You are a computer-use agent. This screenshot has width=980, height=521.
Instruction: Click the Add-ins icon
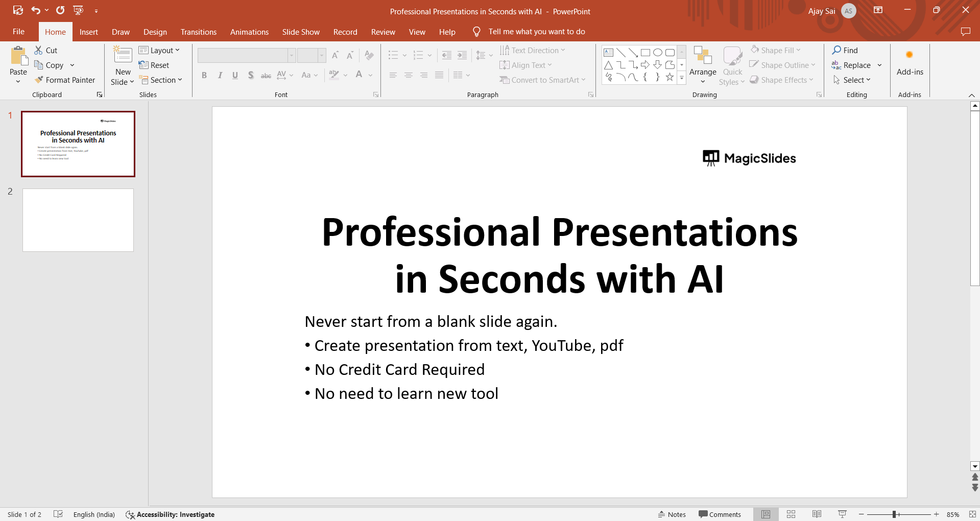pyautogui.click(x=910, y=55)
